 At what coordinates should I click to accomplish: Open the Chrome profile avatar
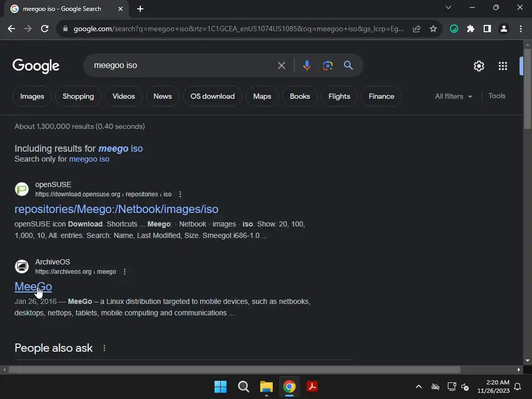504,29
